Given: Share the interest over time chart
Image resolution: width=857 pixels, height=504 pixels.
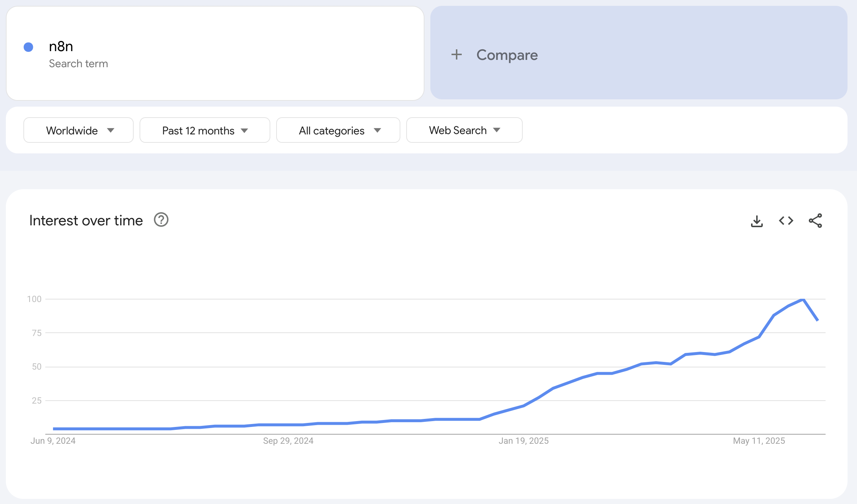Looking at the screenshot, I should coord(815,221).
